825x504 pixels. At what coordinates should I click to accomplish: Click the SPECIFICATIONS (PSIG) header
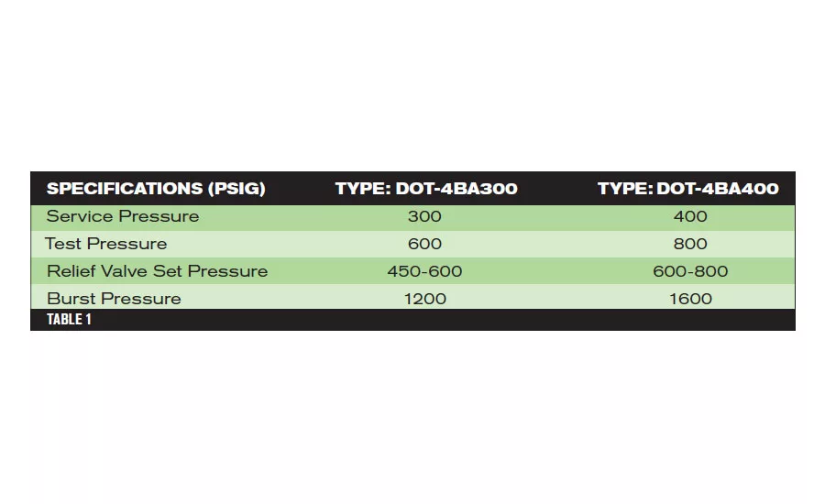click(156, 189)
